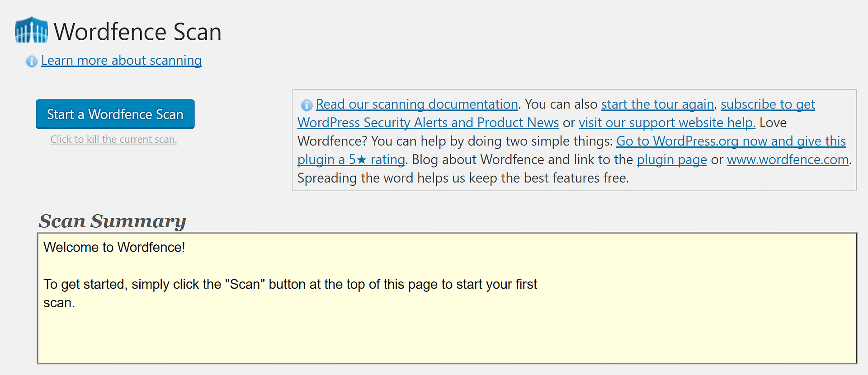This screenshot has width=868, height=375.
Task: Click the info icon beside Learn more
Action: coord(31,61)
